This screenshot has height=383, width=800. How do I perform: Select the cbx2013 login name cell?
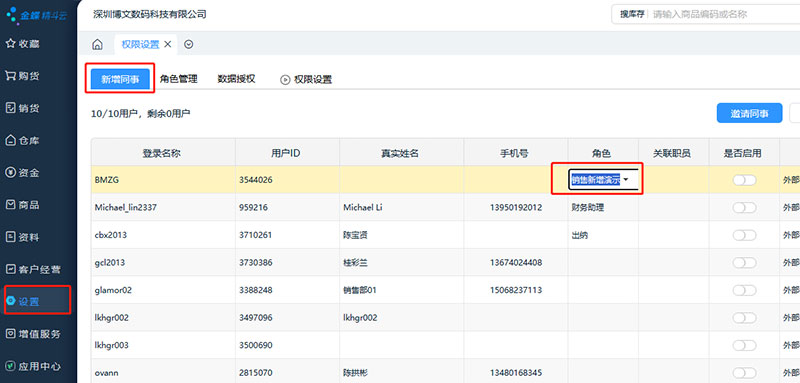pos(163,235)
